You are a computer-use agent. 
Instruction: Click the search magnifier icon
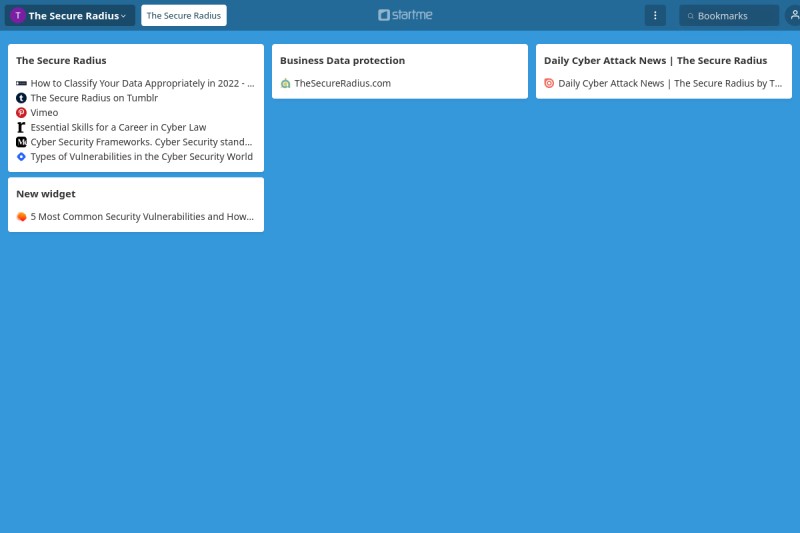690,16
